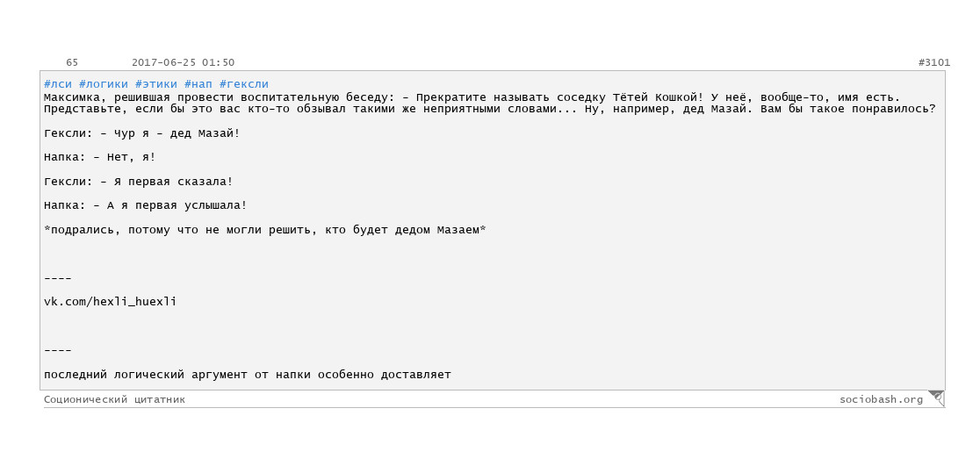Open the #лси hashtag
Screen dimensions: 980x473
[58, 84]
